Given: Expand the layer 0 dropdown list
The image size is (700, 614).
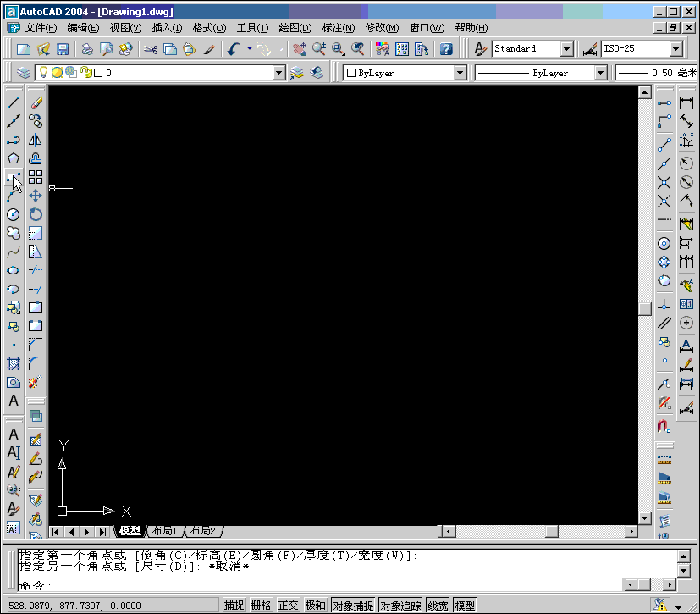Looking at the screenshot, I should (x=279, y=73).
